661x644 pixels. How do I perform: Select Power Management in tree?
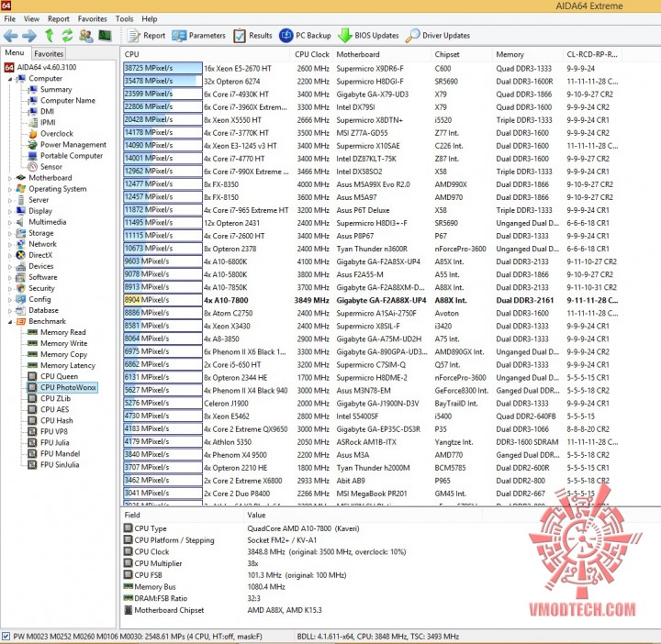pos(67,144)
